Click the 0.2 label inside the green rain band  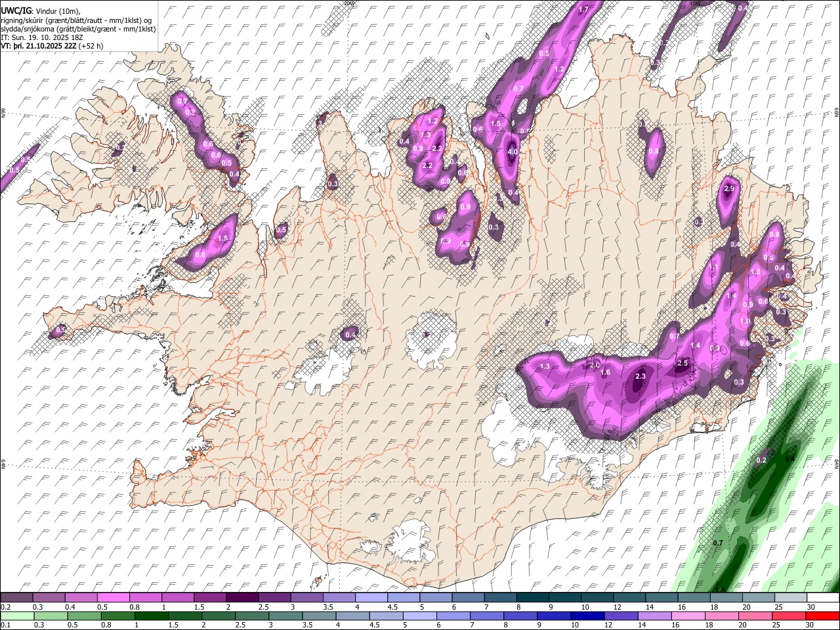tap(761, 460)
